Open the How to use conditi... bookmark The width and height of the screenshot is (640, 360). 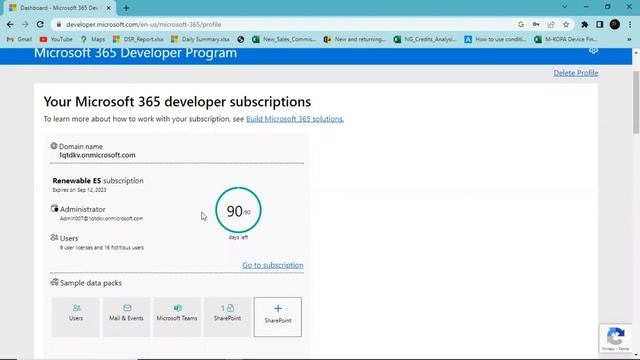[496, 39]
